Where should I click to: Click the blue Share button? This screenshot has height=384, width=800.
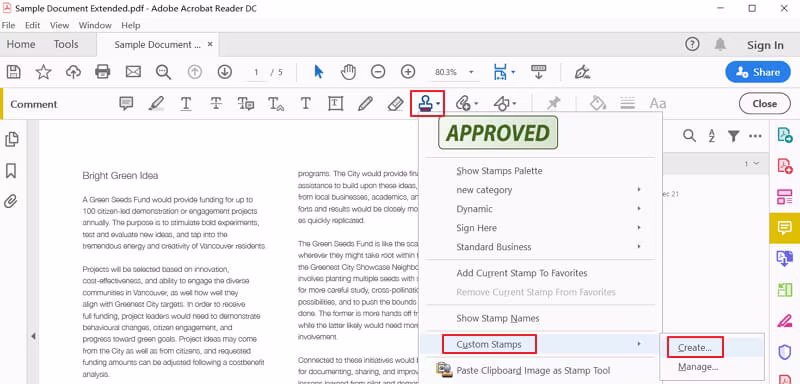click(x=757, y=72)
